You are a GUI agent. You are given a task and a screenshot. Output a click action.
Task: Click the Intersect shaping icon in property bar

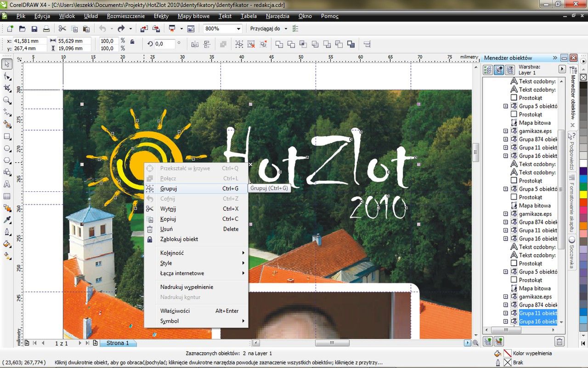(303, 44)
